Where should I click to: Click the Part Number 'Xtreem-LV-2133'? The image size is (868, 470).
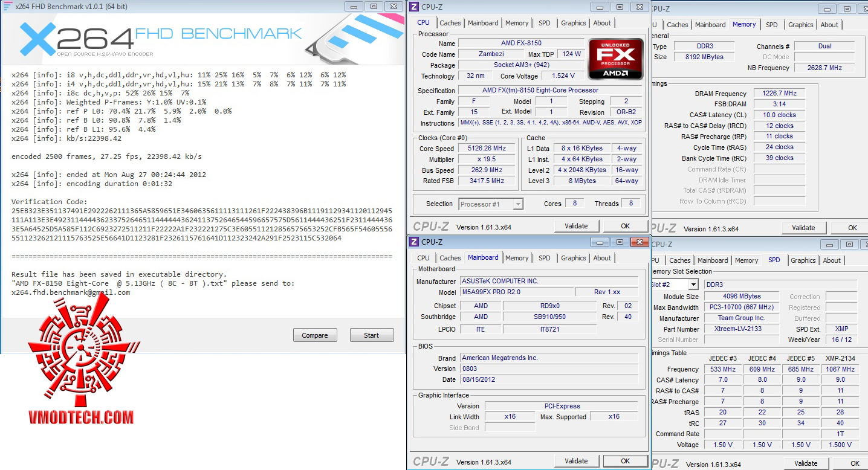(742, 329)
